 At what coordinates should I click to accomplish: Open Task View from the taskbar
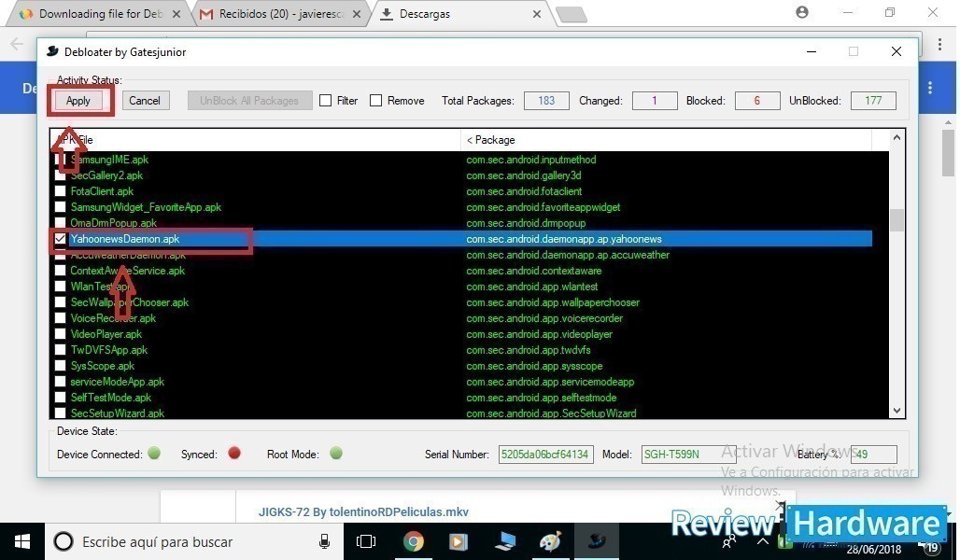[x=366, y=541]
